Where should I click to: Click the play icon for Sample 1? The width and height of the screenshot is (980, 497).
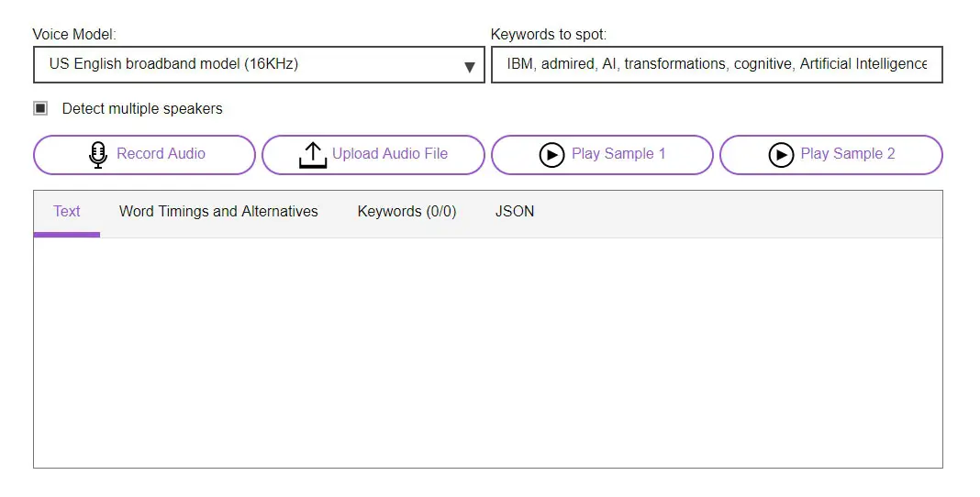click(551, 155)
